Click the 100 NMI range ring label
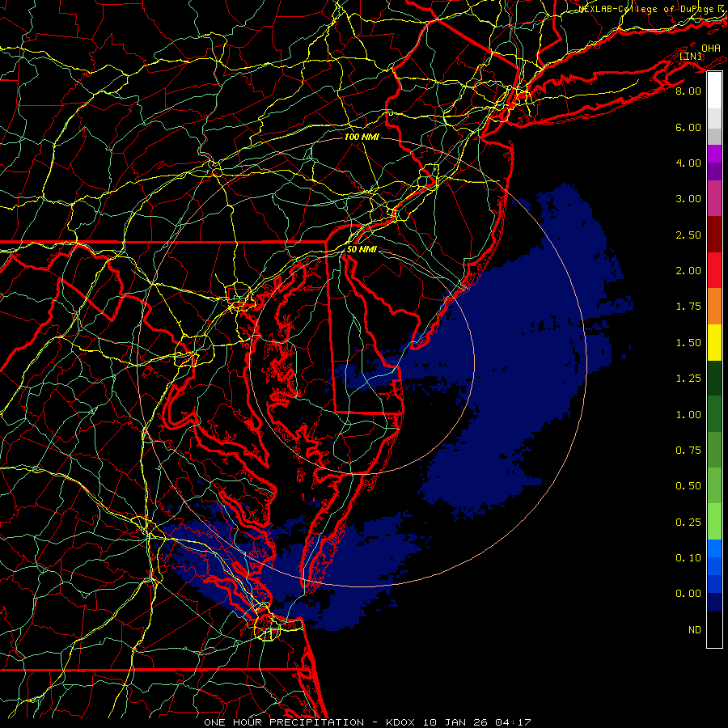Image resolution: width=728 pixels, height=728 pixels. coord(362,137)
